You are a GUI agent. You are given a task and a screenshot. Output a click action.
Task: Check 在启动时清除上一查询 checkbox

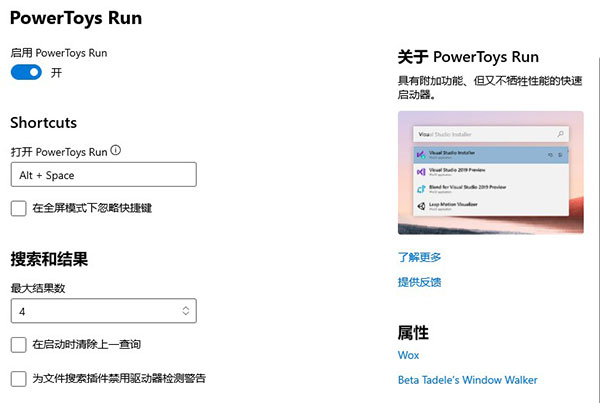18,344
